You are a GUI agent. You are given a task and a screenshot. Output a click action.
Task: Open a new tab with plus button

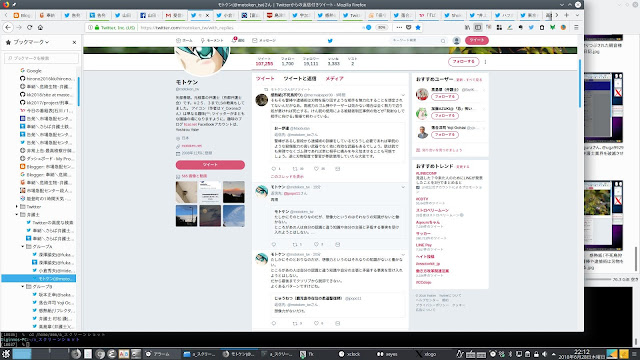(567, 15)
